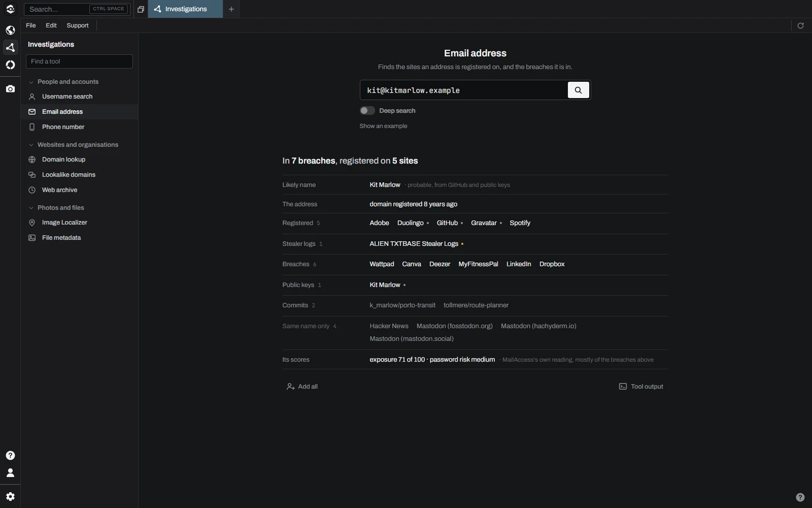Click the Duolingo registered site
Screen dimensions: 812x508
coord(410,223)
